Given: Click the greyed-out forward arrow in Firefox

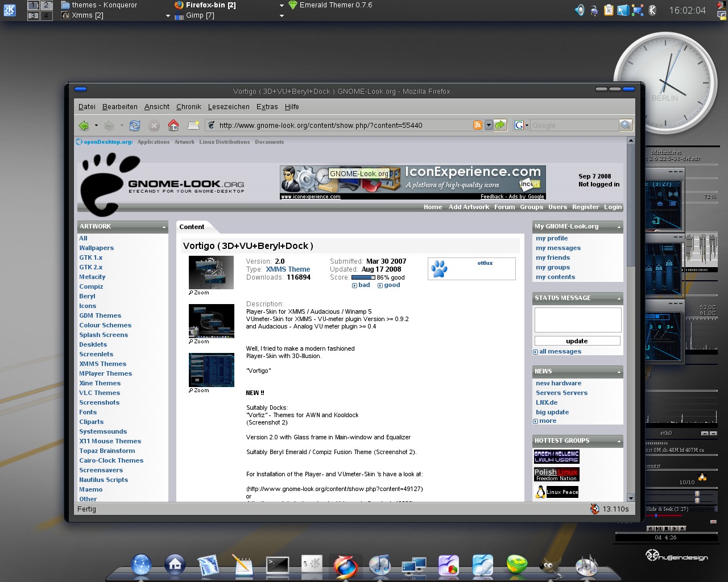Looking at the screenshot, I should click(x=109, y=125).
